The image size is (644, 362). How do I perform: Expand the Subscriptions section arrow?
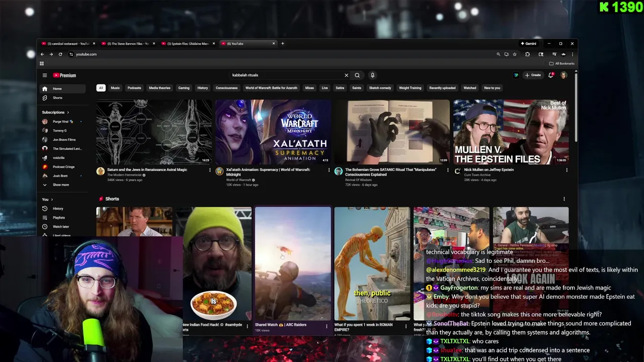(68, 113)
